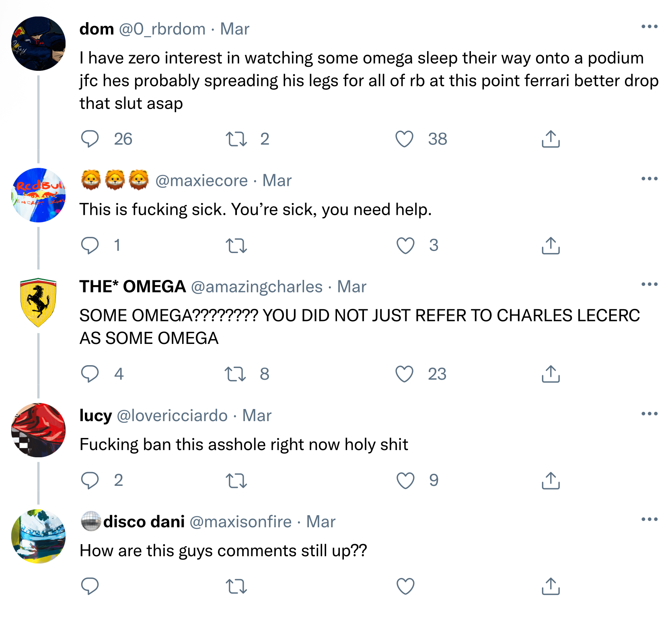Viewport: 672px width, 623px height.
Task: Retweet dom's tweet
Action: pyautogui.click(x=236, y=139)
